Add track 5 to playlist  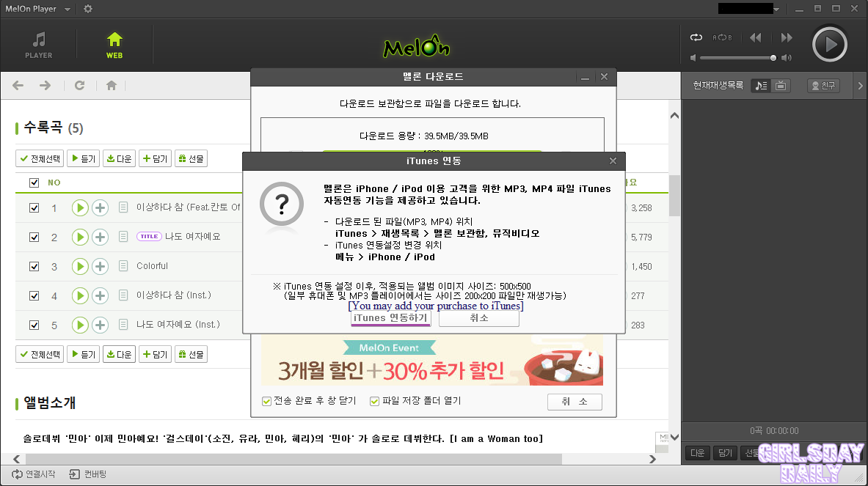click(100, 325)
